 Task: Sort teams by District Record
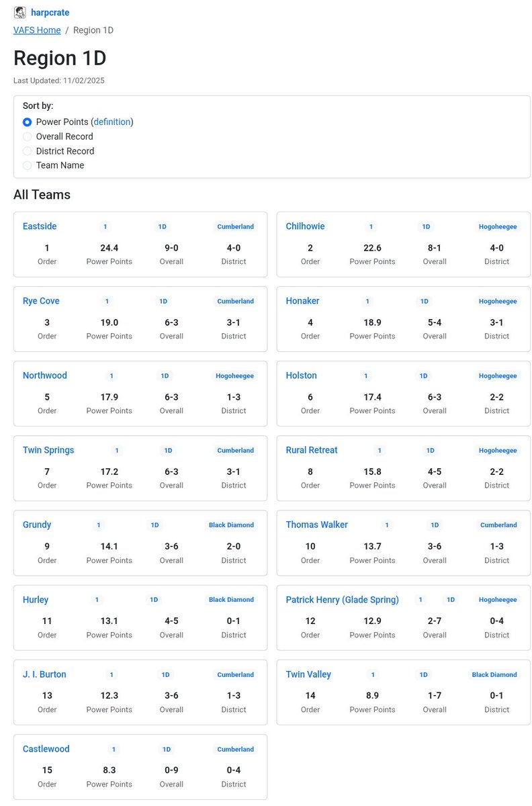click(27, 151)
